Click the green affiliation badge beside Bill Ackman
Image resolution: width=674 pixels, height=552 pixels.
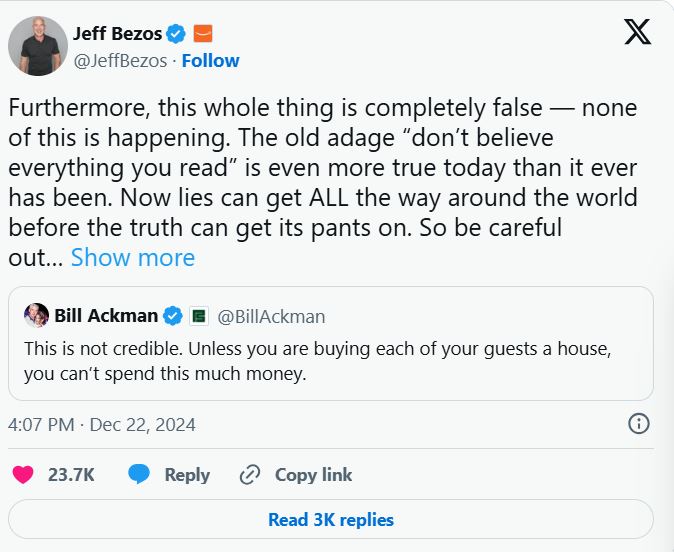[x=199, y=316]
